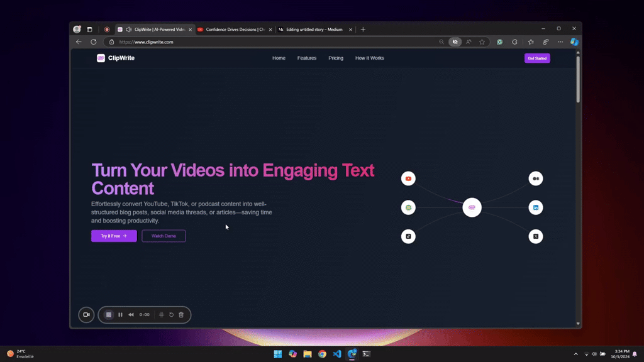Open the browser's three-dot settings menu

click(560, 41)
